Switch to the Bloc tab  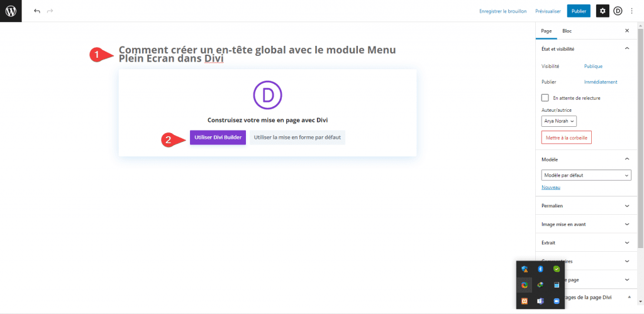pos(567,31)
